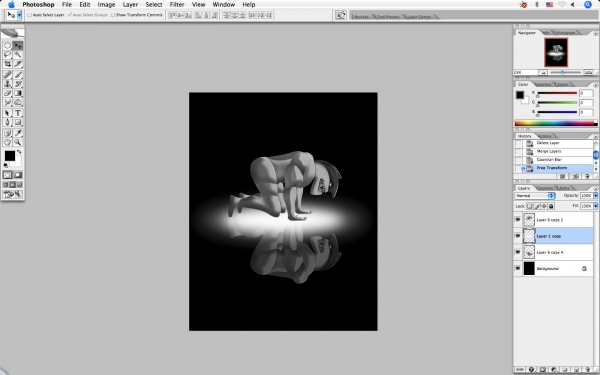Hide the Background layer eye

click(517, 269)
